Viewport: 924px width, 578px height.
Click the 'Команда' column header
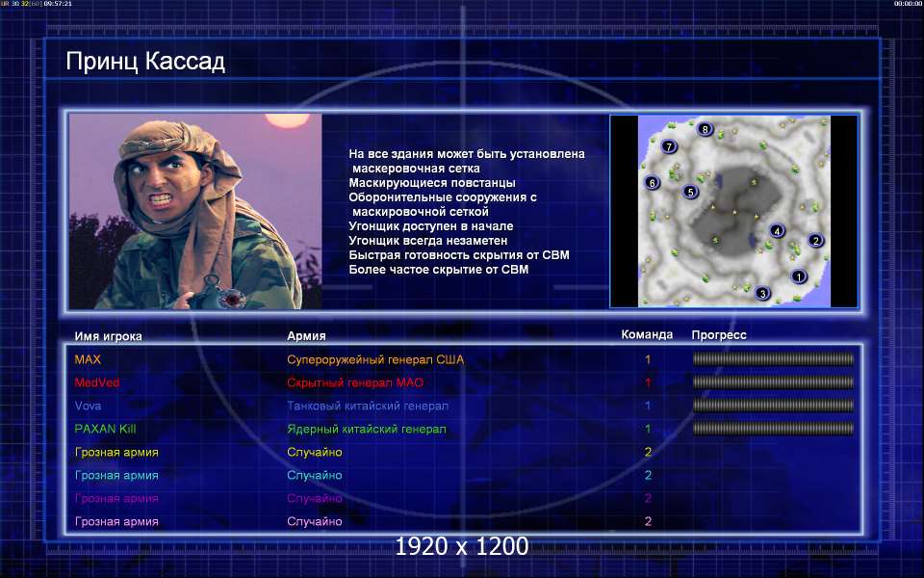click(647, 334)
